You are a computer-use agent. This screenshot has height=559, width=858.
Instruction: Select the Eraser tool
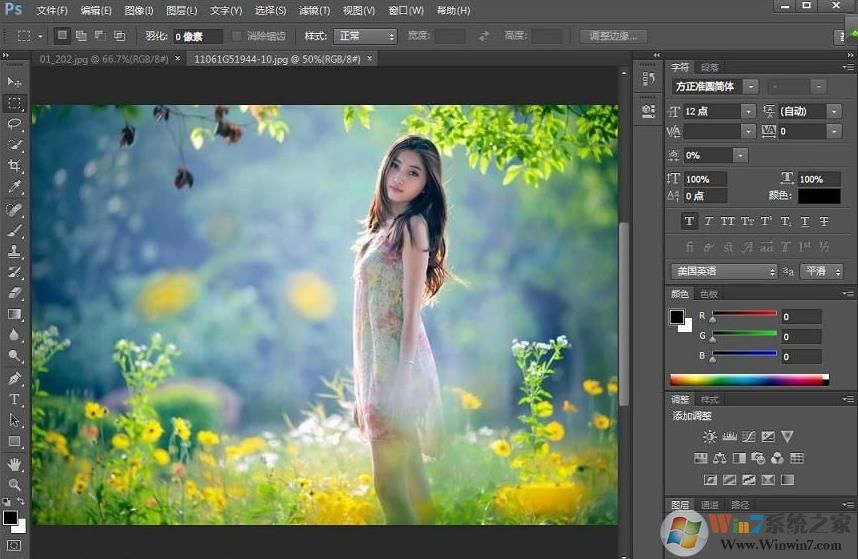[x=14, y=293]
